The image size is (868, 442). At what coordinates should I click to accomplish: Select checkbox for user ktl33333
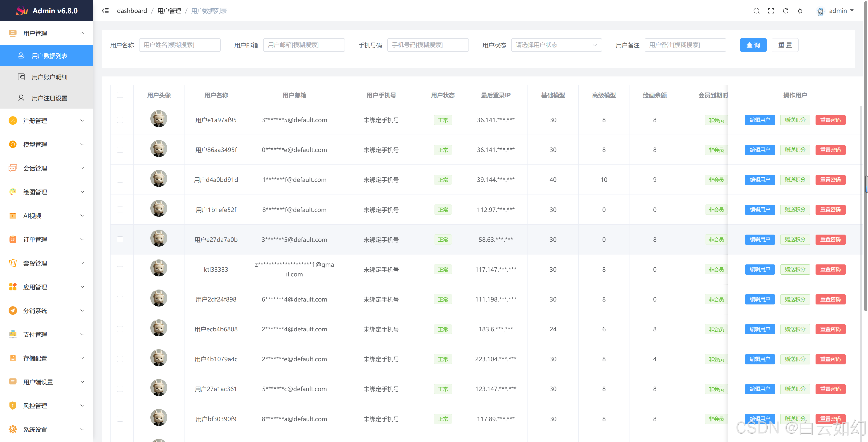coord(120,269)
